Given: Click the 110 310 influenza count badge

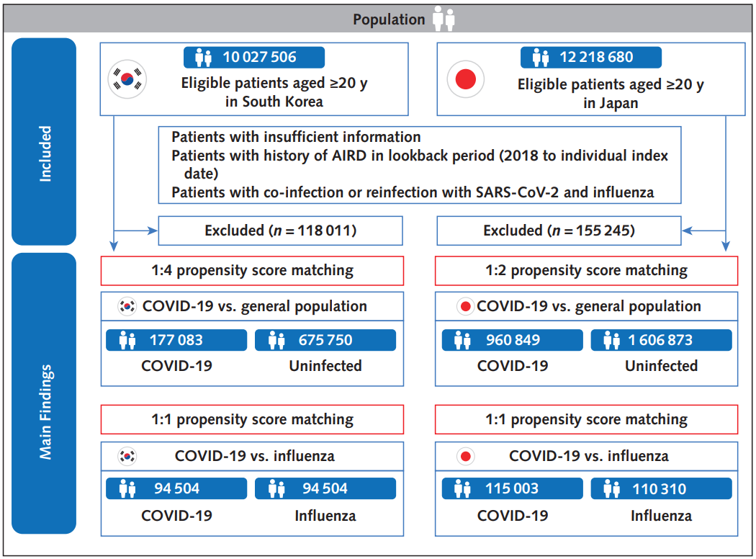Looking at the screenshot, I should tap(661, 489).
